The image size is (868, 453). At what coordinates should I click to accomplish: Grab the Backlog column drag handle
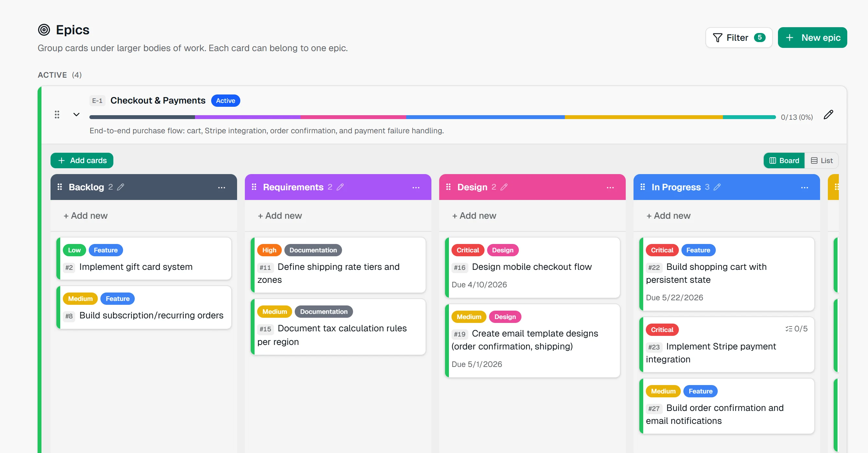[x=60, y=187]
